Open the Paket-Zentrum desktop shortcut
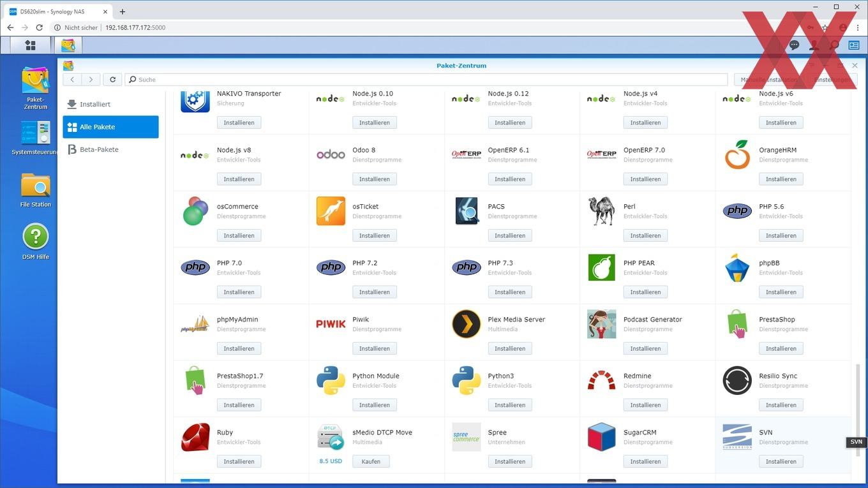The width and height of the screenshot is (868, 488). pos(35,87)
